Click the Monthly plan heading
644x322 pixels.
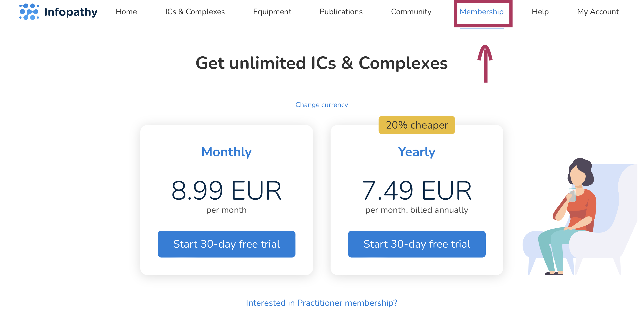[x=226, y=152]
